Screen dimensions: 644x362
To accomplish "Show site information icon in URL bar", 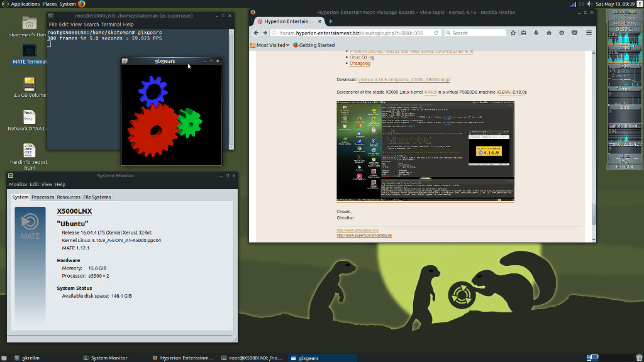I will pyautogui.click(x=274, y=33).
